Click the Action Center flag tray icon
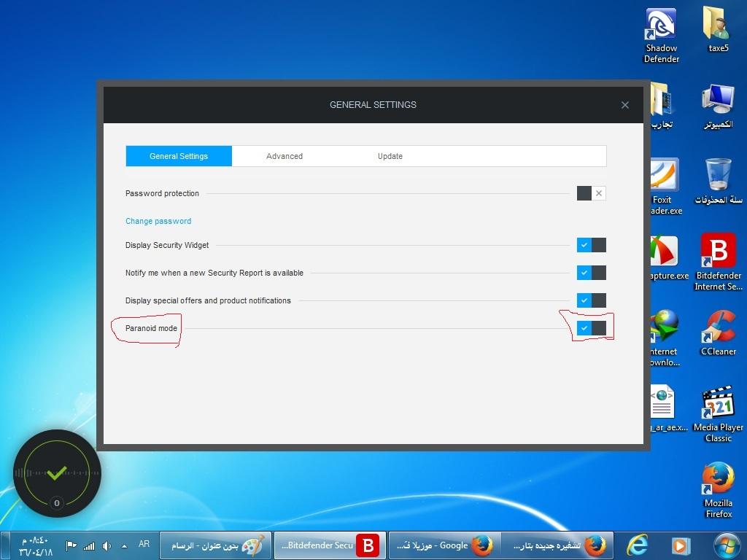The width and height of the screenshot is (747, 560). tap(71, 545)
